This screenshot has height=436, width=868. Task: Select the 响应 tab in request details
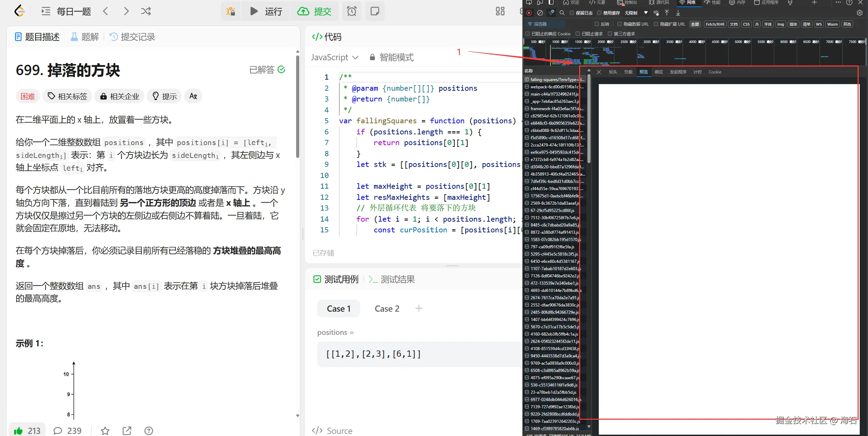pyautogui.click(x=659, y=72)
